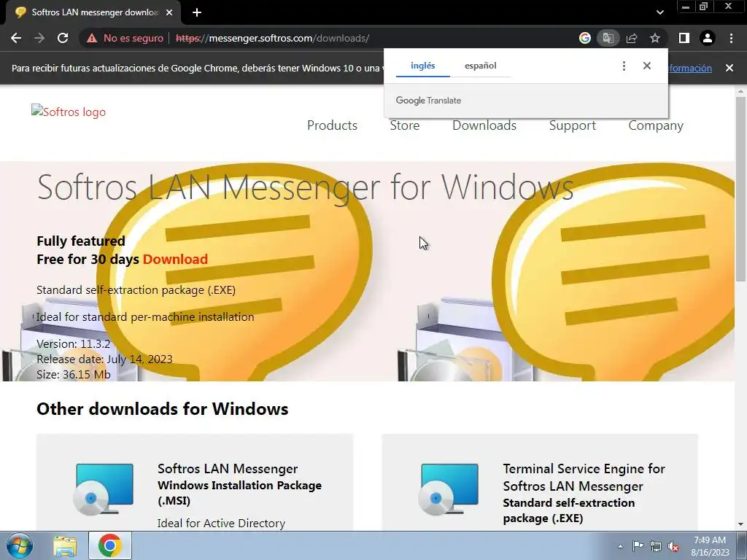Open the Store menu item
The width and height of the screenshot is (747, 560).
[404, 125]
